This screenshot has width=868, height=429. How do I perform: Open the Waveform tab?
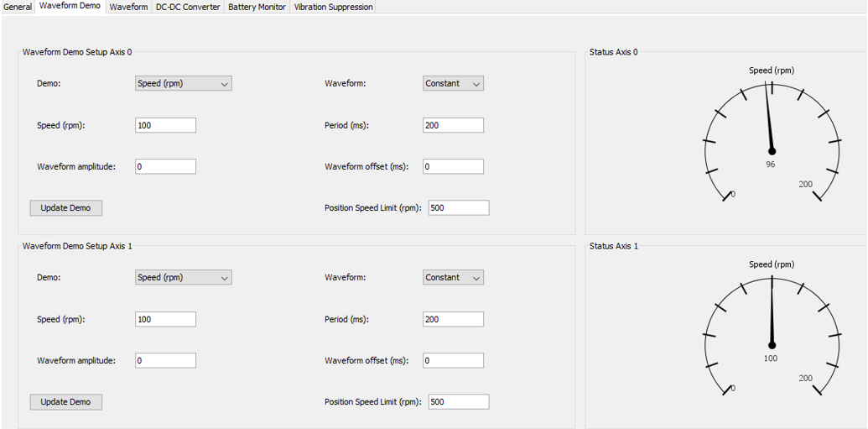pos(128,7)
